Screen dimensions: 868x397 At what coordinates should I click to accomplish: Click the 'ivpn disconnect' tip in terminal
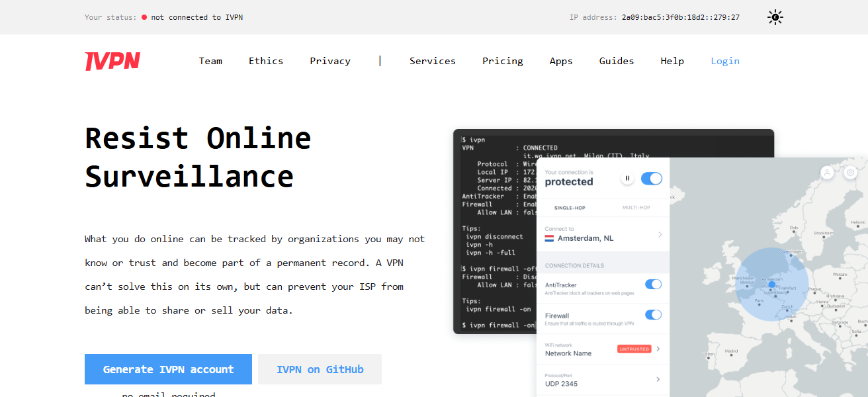(x=494, y=236)
